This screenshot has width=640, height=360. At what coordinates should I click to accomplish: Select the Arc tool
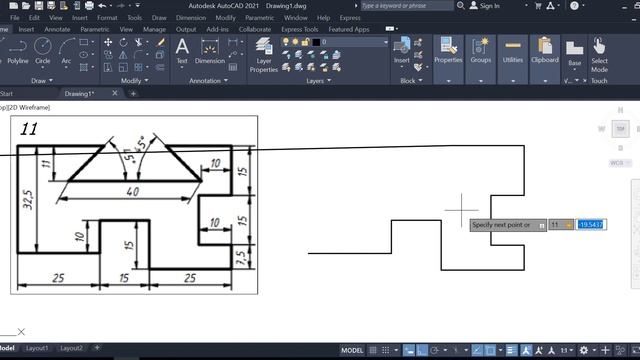(66, 51)
